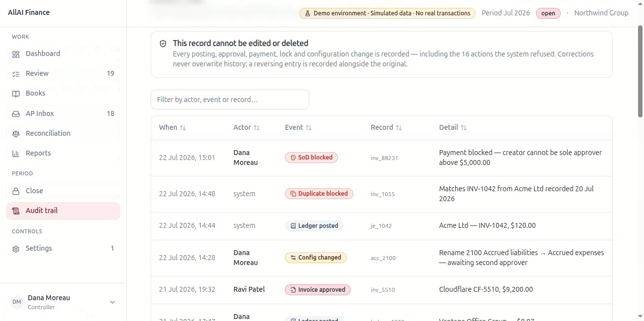
Task: Click the Reconciliation scales icon
Action: (16, 134)
